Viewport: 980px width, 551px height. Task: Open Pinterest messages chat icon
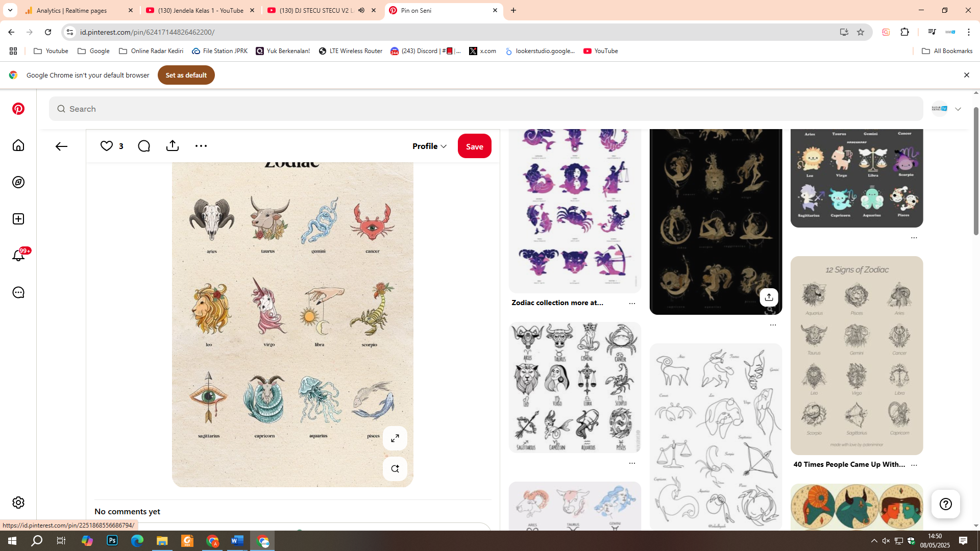18,292
